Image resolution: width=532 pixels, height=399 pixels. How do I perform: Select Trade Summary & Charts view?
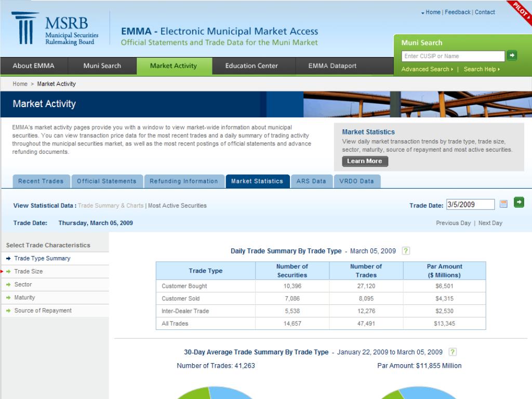click(111, 206)
